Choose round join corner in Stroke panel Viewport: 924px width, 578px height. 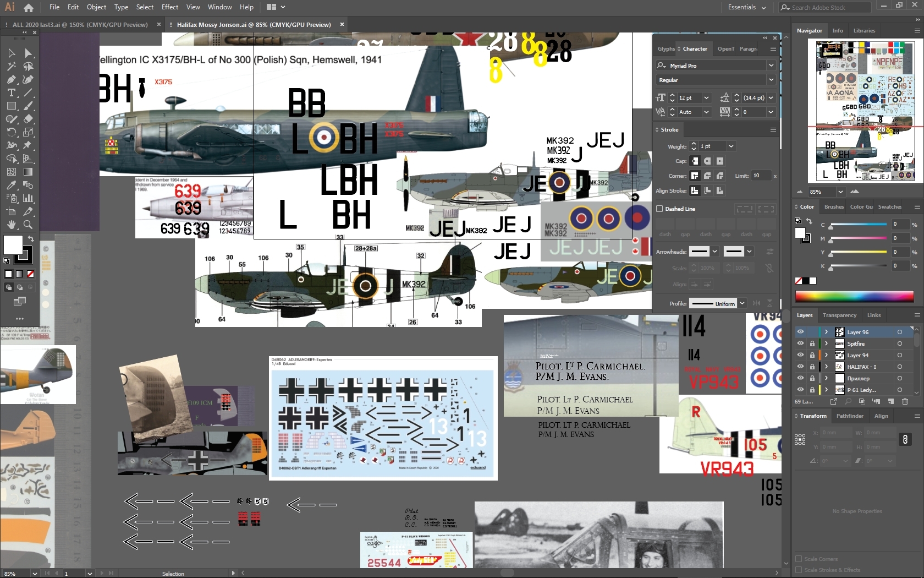(x=707, y=176)
